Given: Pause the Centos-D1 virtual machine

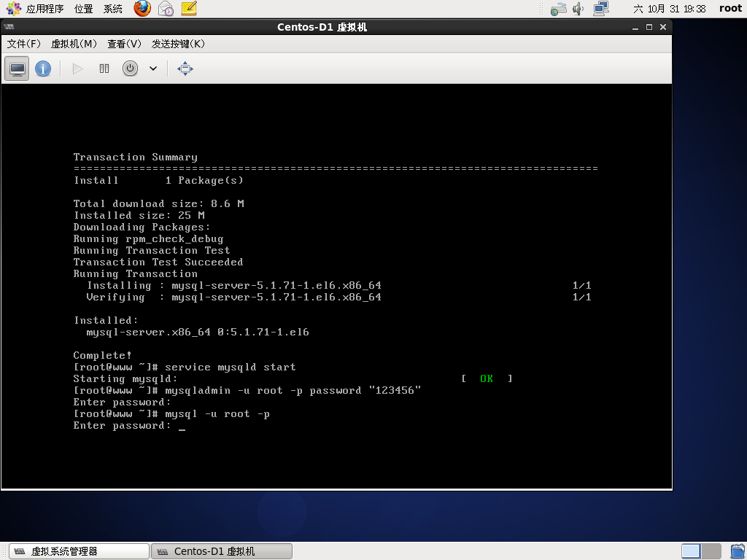Looking at the screenshot, I should (104, 69).
